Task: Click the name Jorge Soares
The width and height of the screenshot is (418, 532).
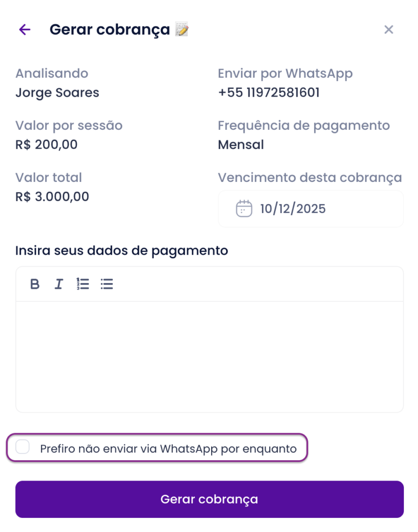Action: [x=57, y=93]
